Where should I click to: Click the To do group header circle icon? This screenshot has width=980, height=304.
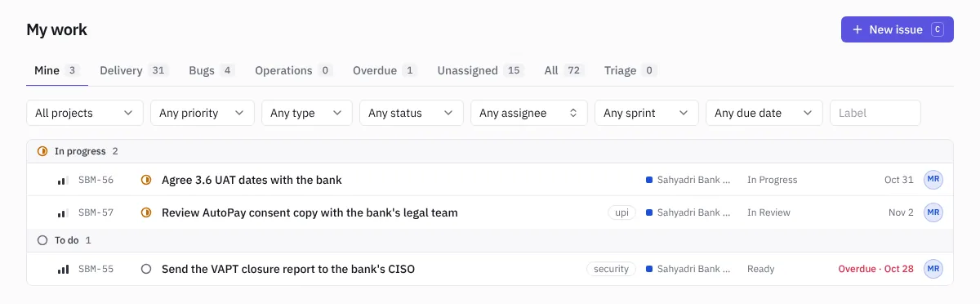tap(42, 240)
